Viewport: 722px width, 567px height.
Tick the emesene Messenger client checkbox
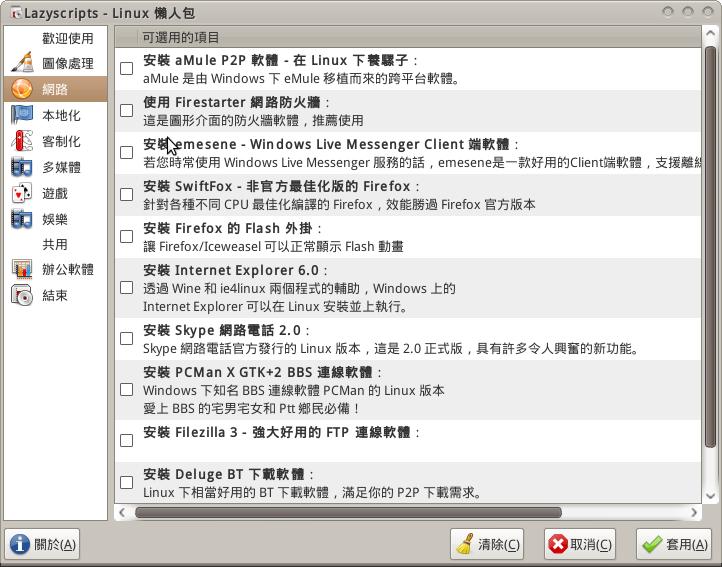pos(127,152)
